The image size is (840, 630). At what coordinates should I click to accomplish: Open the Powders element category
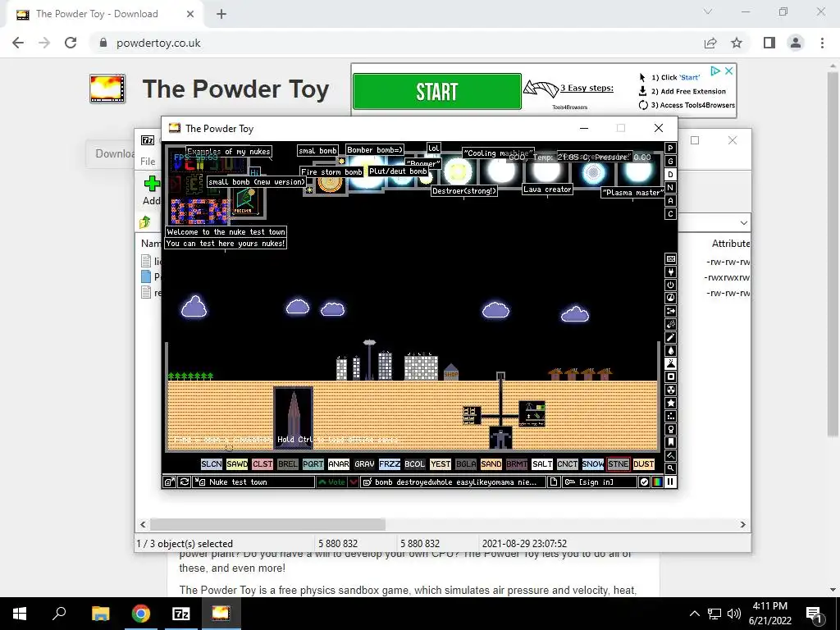pyautogui.click(x=670, y=363)
